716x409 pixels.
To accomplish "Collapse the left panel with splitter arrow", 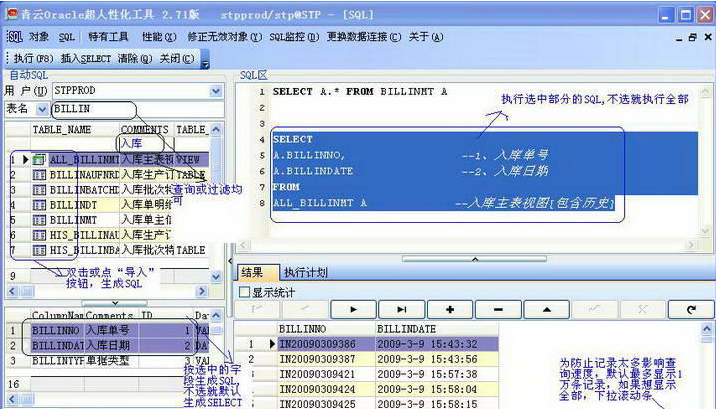I will [x=230, y=261].
